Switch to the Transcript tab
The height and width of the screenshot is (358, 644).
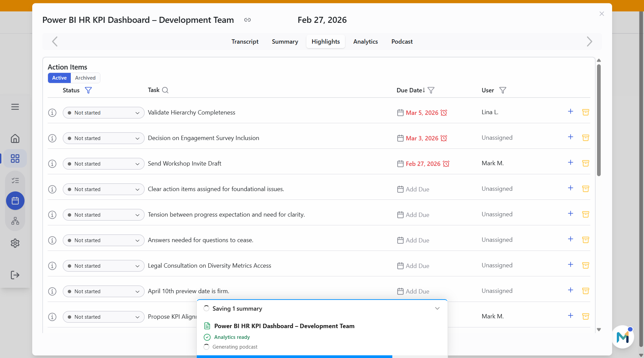[245, 42]
